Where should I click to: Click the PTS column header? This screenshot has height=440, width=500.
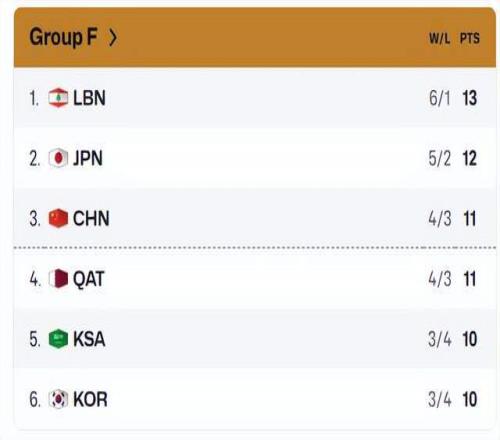[470, 39]
